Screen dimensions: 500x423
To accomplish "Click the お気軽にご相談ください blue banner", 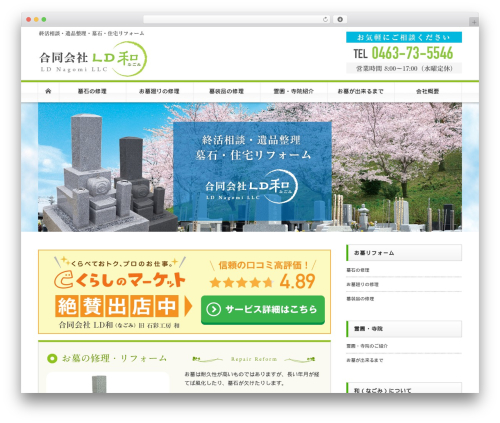I will (x=404, y=37).
